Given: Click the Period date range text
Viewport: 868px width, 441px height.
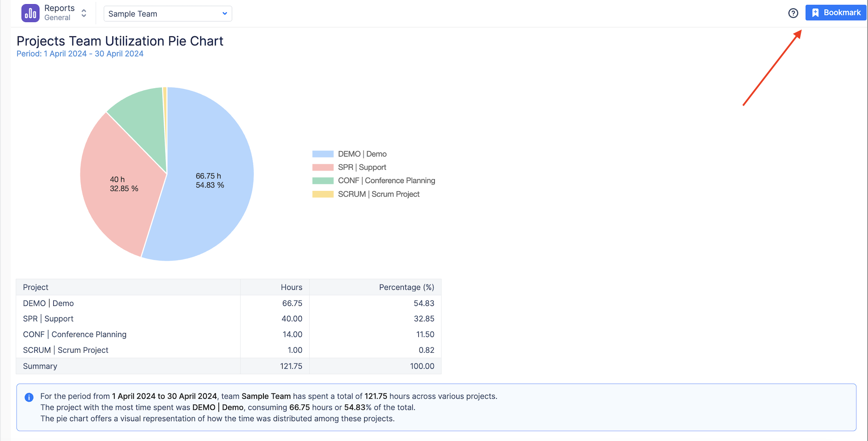Looking at the screenshot, I should click(80, 54).
